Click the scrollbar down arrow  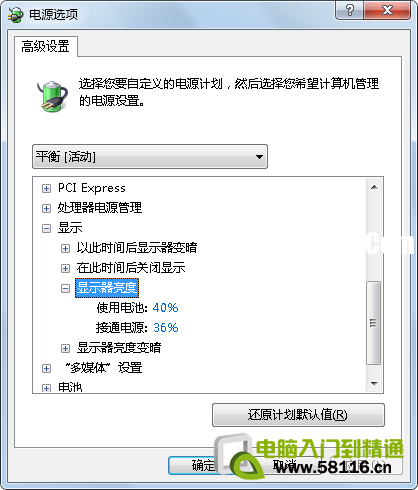pyautogui.click(x=374, y=383)
